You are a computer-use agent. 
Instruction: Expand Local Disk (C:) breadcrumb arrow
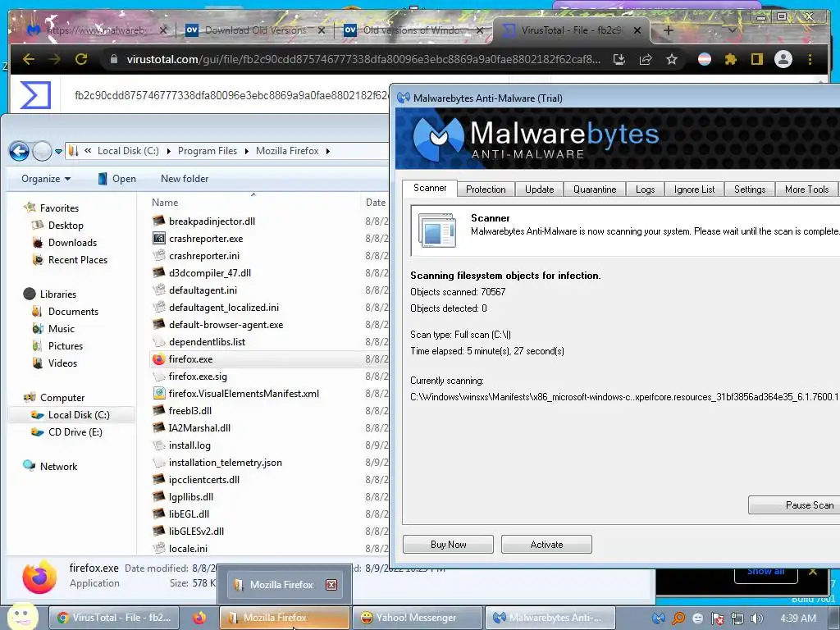tap(168, 151)
